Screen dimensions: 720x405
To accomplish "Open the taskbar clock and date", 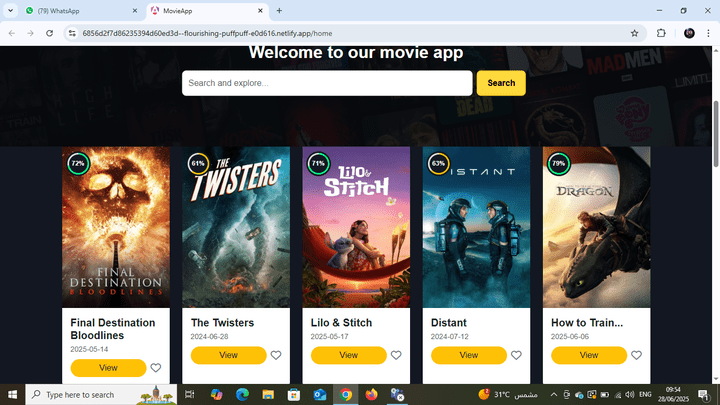I will tap(673, 394).
